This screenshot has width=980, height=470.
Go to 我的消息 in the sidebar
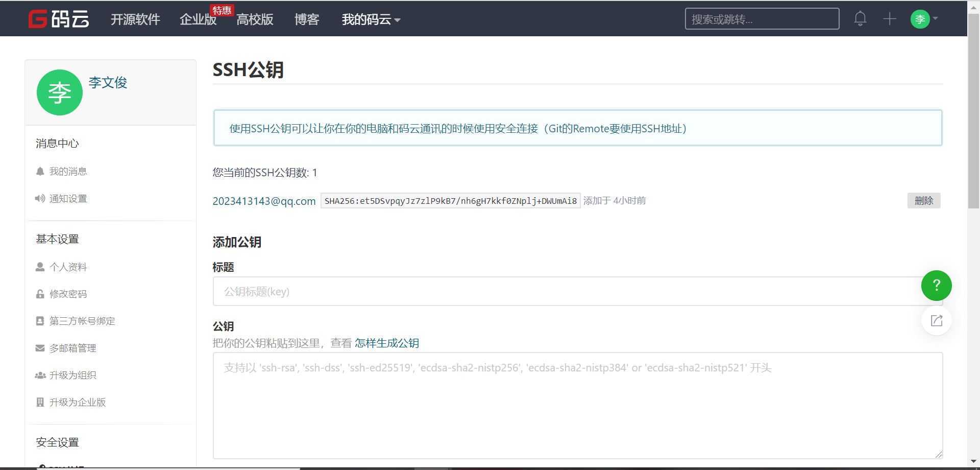point(68,172)
